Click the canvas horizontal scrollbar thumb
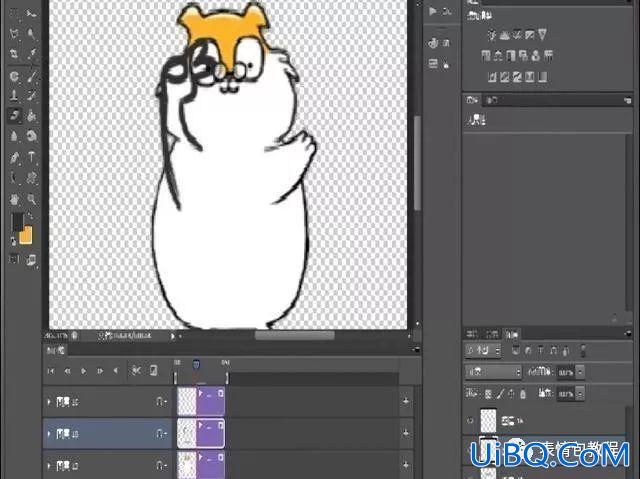 pos(295,335)
